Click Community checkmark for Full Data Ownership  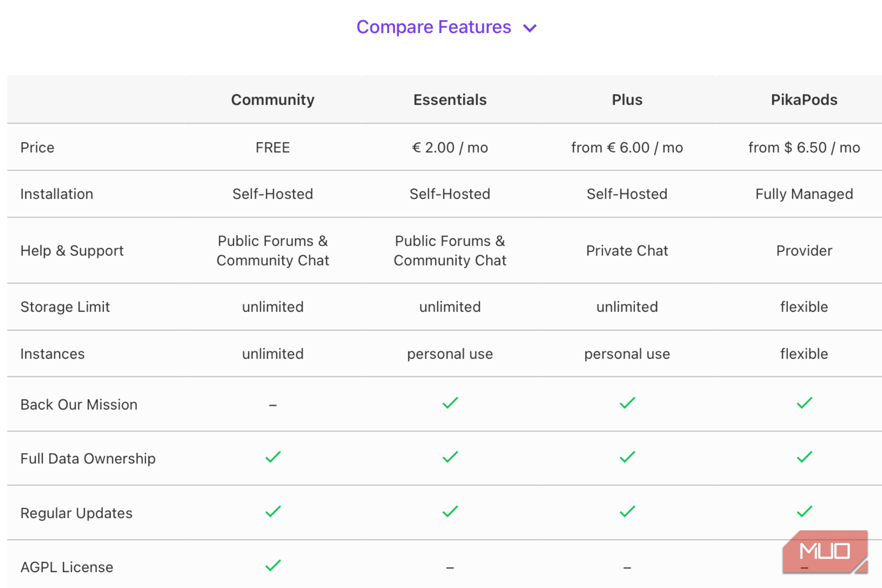tap(273, 457)
